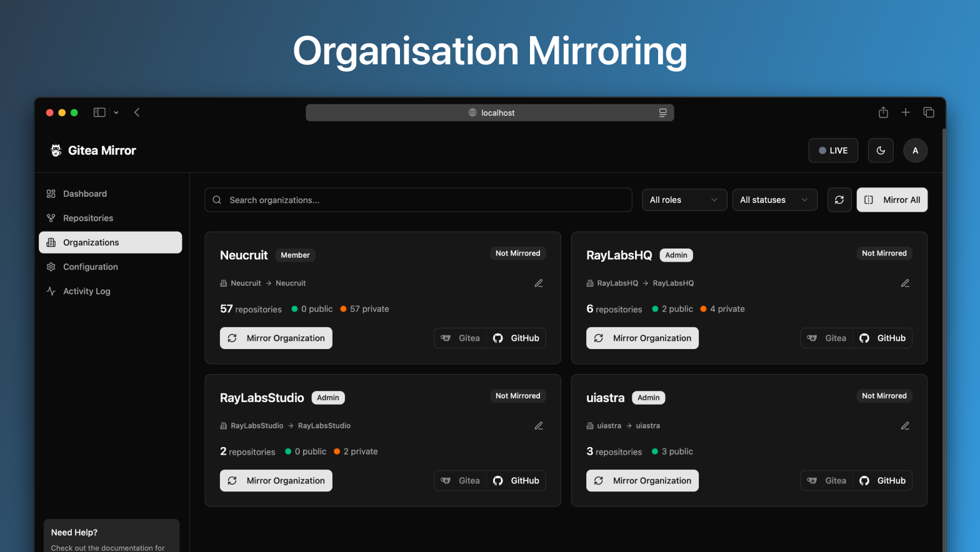Open GitHub link for uiastra
980x552 pixels.
tap(882, 481)
